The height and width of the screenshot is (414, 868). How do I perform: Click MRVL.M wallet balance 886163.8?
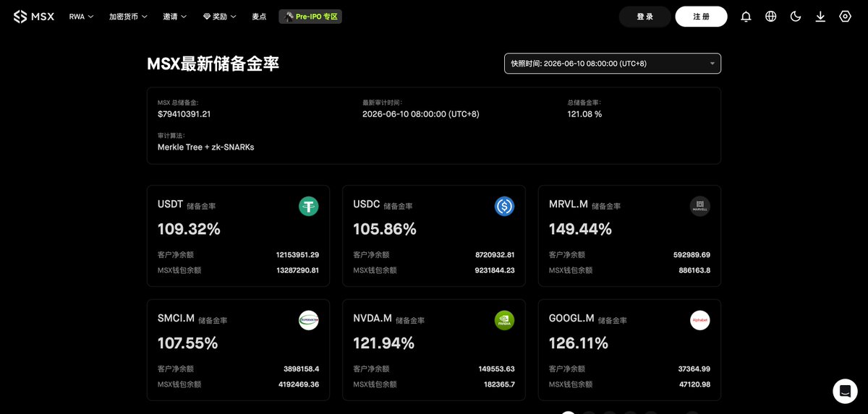[693, 270]
